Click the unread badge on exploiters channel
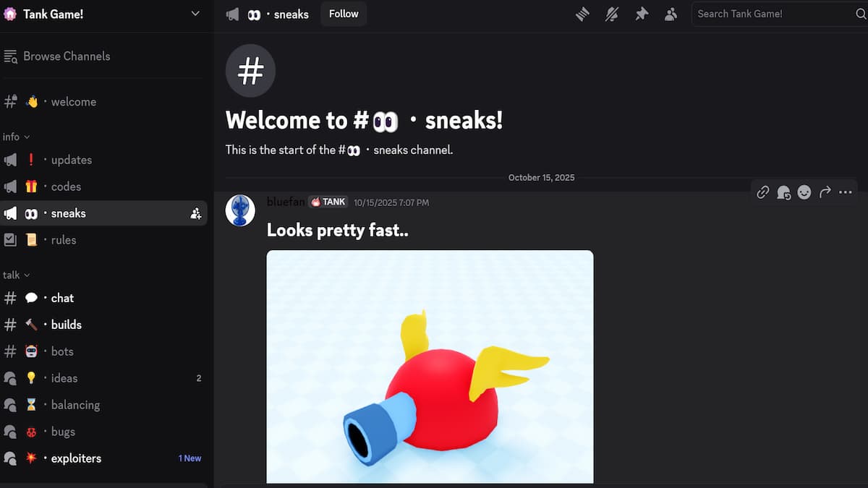The height and width of the screenshot is (488, 868). pos(190,458)
